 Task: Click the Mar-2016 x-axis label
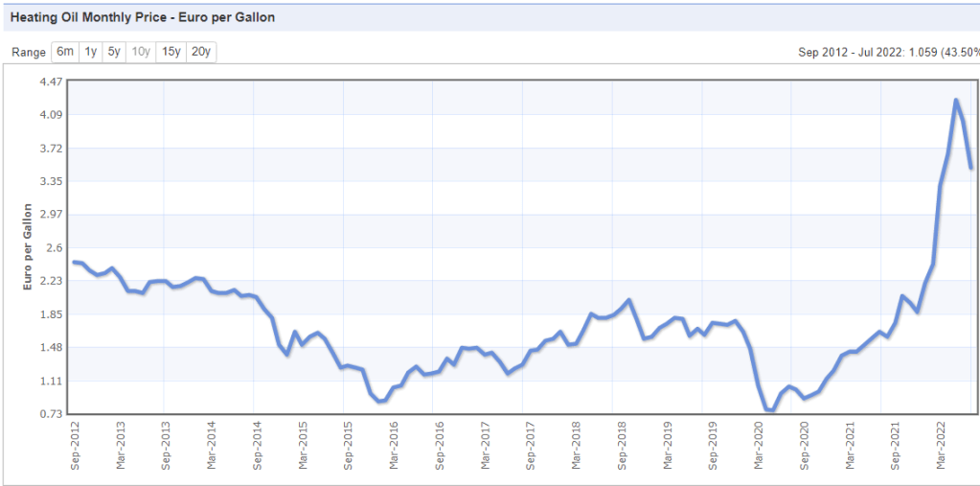393,446
